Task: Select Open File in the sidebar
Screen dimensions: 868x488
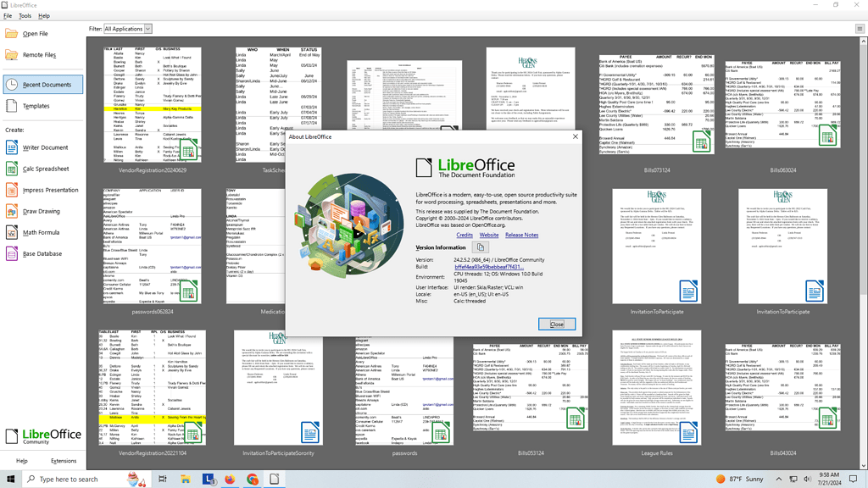Action: (35, 32)
